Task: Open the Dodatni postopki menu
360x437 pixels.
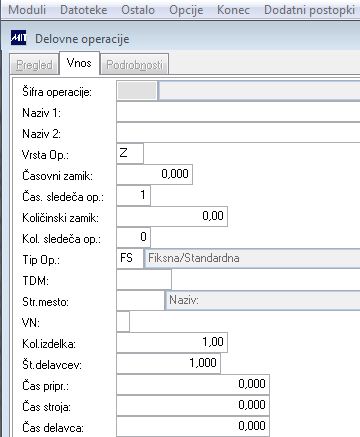Action: tap(309, 10)
